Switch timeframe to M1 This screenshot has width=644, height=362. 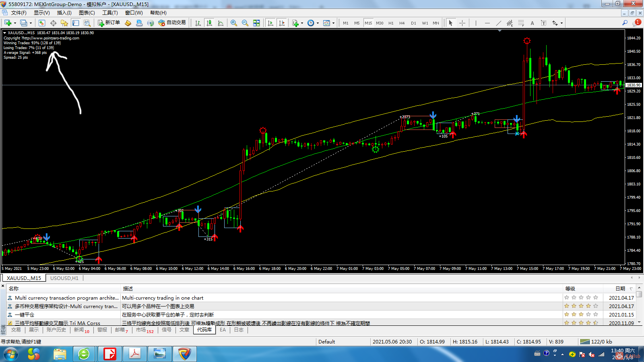(x=346, y=23)
